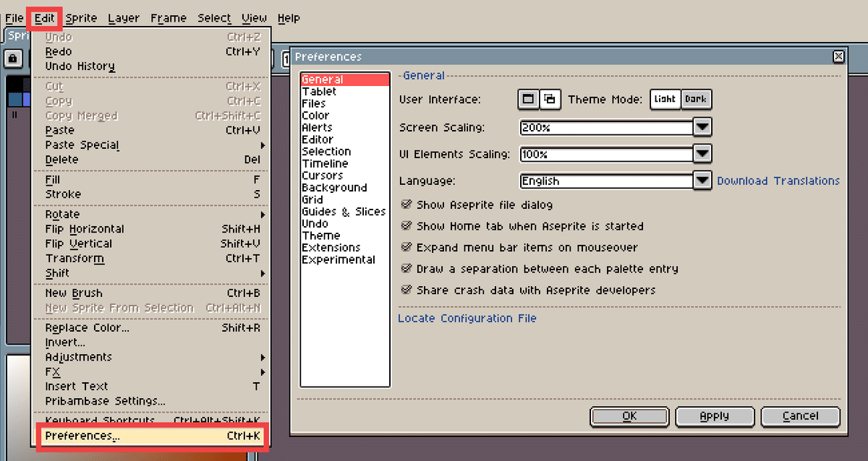Click the Download Translations link
Viewport: 868px width, 461px height.
[x=778, y=181]
